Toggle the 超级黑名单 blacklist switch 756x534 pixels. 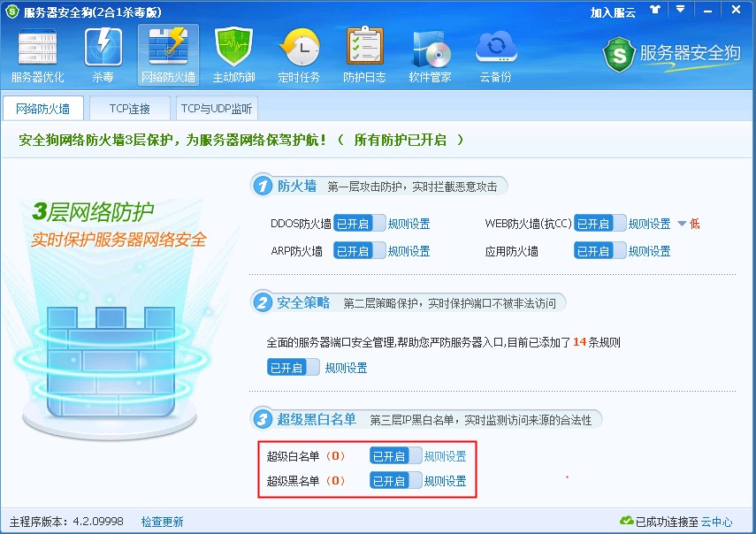click(395, 481)
